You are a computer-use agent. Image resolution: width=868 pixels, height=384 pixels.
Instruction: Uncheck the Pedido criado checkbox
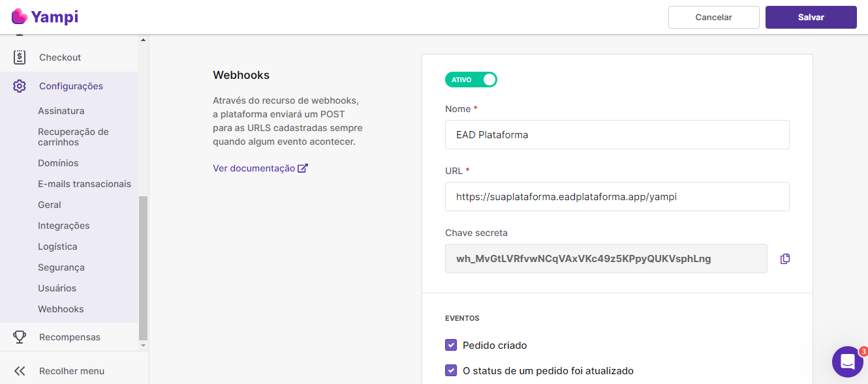[451, 345]
